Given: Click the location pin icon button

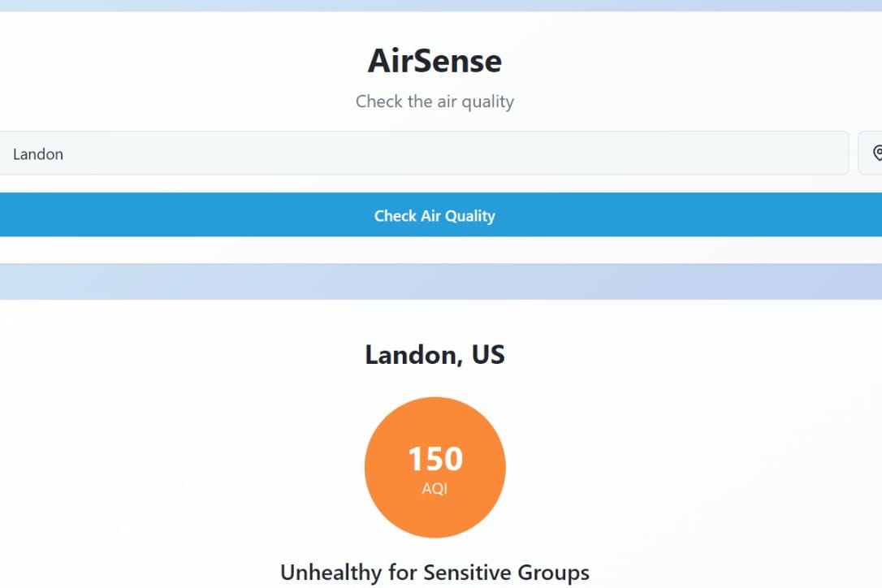Looking at the screenshot, I should click(871, 153).
